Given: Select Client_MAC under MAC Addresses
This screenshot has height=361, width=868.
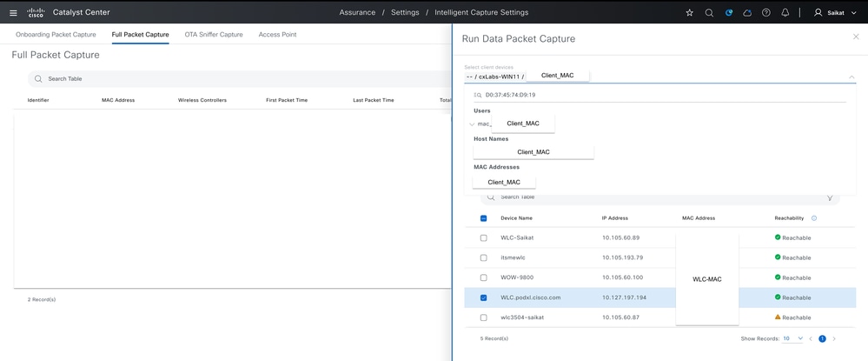Looking at the screenshot, I should [x=504, y=182].
